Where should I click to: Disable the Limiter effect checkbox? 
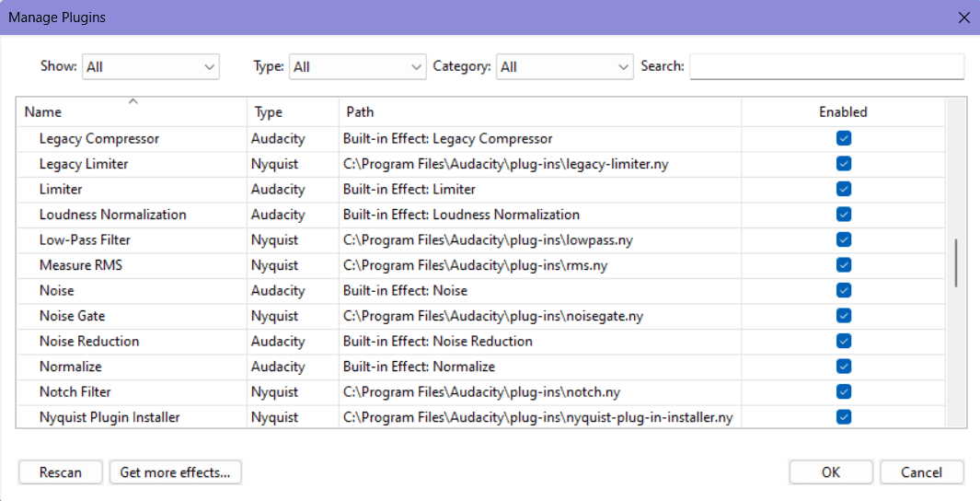(x=843, y=189)
